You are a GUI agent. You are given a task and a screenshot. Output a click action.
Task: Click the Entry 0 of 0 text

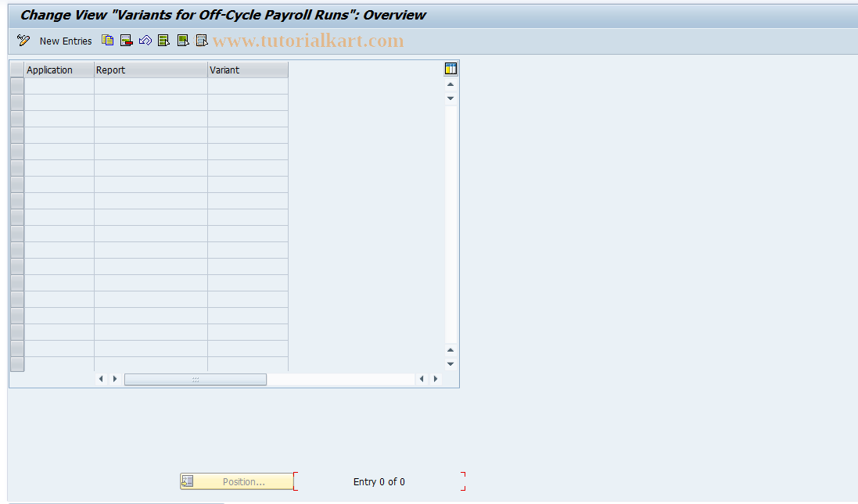pyautogui.click(x=379, y=481)
